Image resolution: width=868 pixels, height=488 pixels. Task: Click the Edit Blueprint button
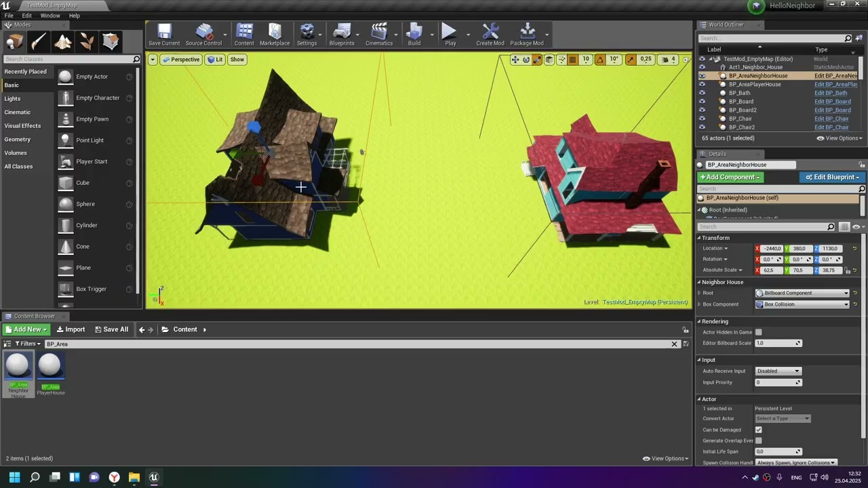pyautogui.click(x=831, y=177)
